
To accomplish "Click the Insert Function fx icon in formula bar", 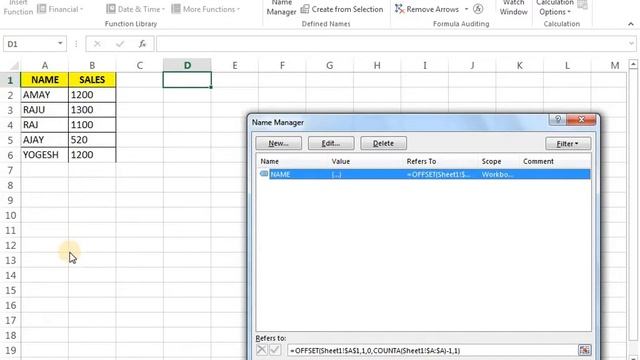I will point(142,44).
